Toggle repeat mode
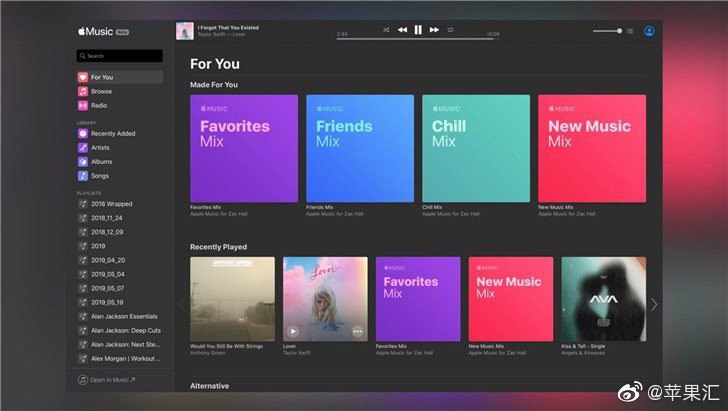Screen dimensions: 728x411 pyautogui.click(x=450, y=30)
